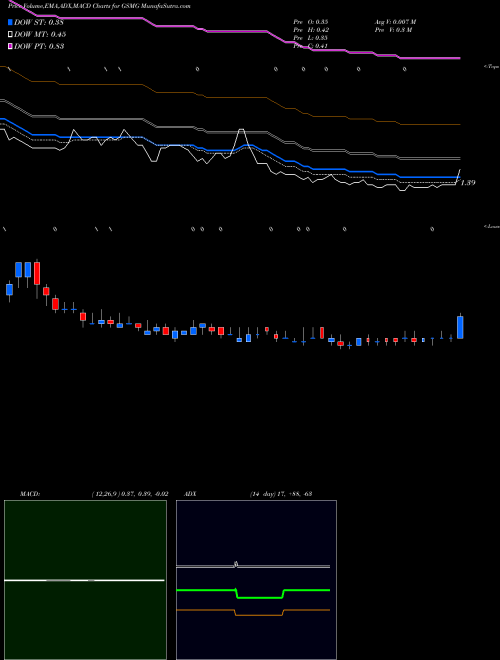Viewport: 500px width, 660px height.
Task: Select the DOW MT: 0.45 legend label
Action: pyautogui.click(x=40, y=35)
